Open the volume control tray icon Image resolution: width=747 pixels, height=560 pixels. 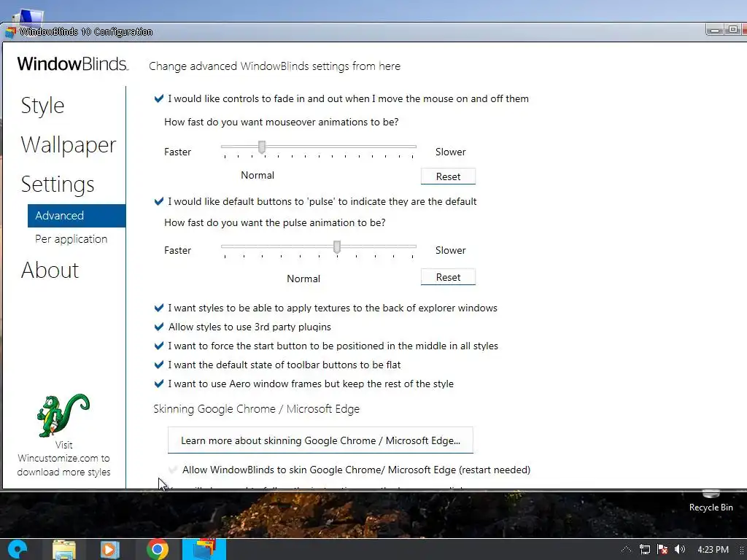tap(680, 550)
